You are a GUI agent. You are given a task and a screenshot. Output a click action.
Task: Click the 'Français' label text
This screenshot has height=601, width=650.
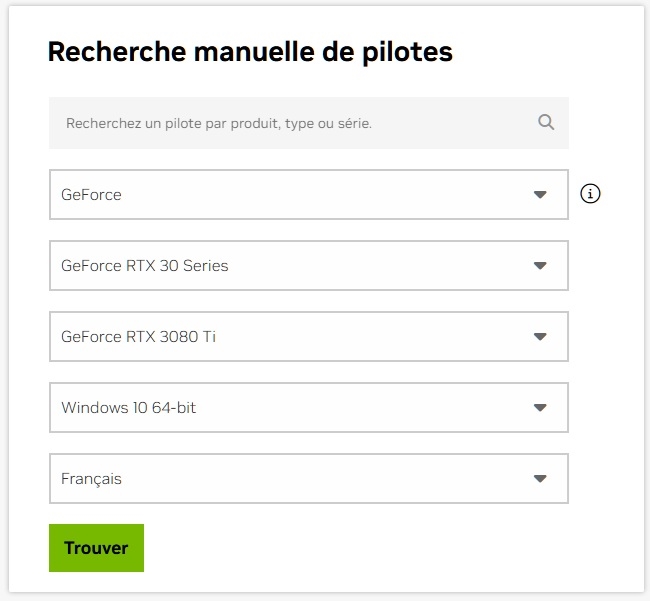(x=91, y=479)
